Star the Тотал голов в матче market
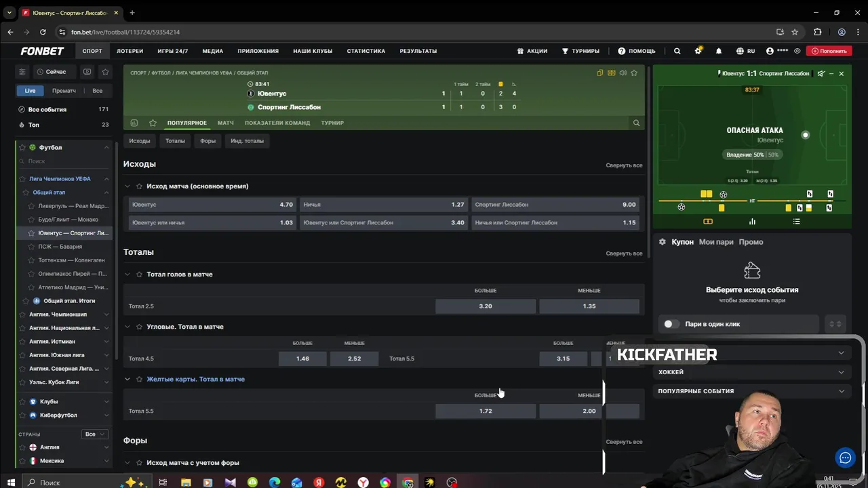The height and width of the screenshot is (488, 868). pyautogui.click(x=139, y=274)
